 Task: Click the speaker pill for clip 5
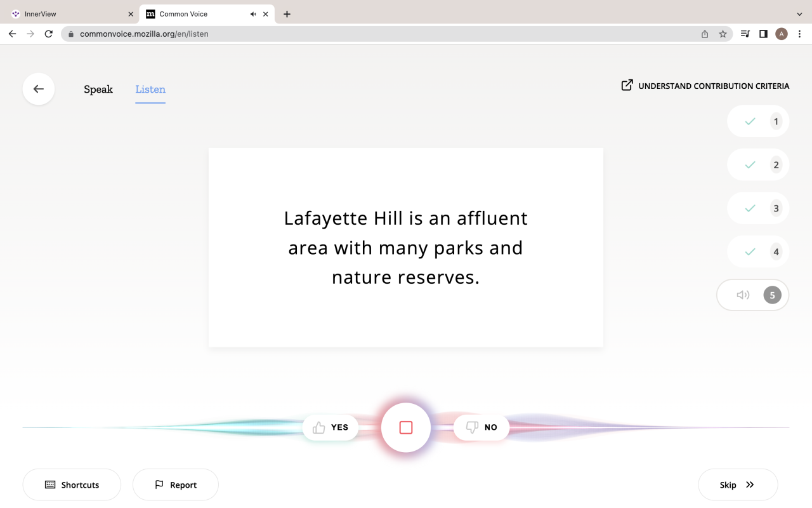(753, 295)
